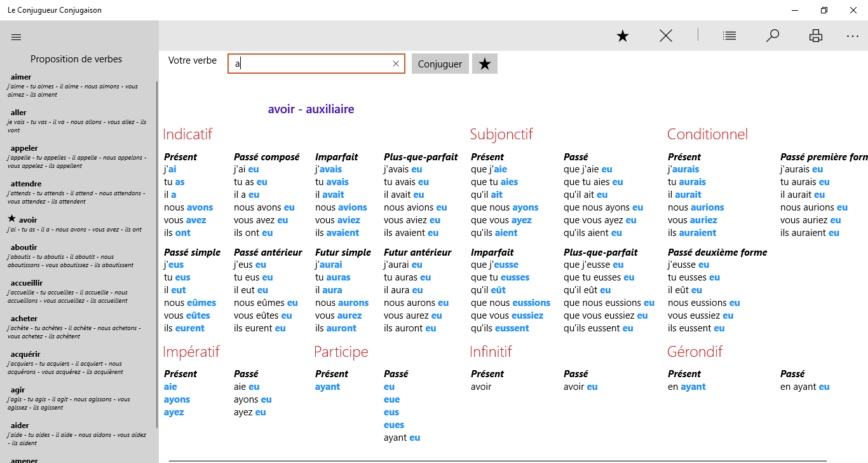Click the printer icon
Image resolution: width=868 pixels, height=463 pixels.
816,36
